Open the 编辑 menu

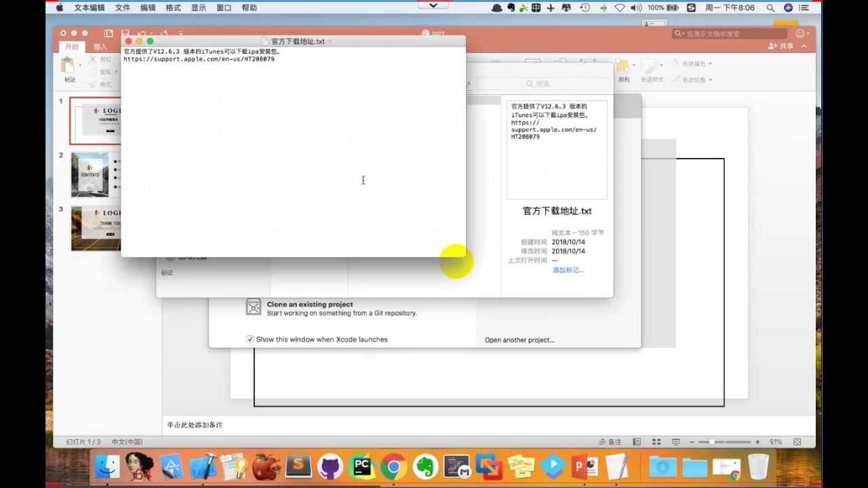click(x=148, y=7)
